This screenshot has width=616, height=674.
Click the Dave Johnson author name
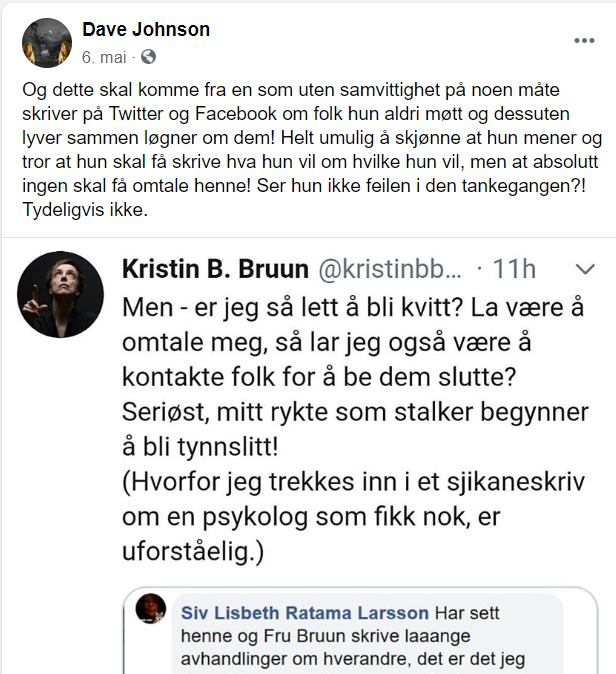(x=146, y=29)
